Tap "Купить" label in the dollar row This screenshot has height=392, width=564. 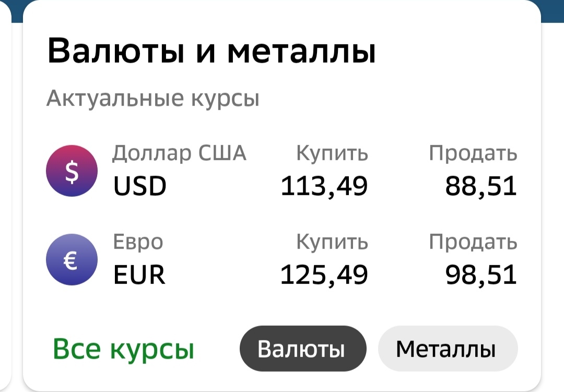click(332, 153)
